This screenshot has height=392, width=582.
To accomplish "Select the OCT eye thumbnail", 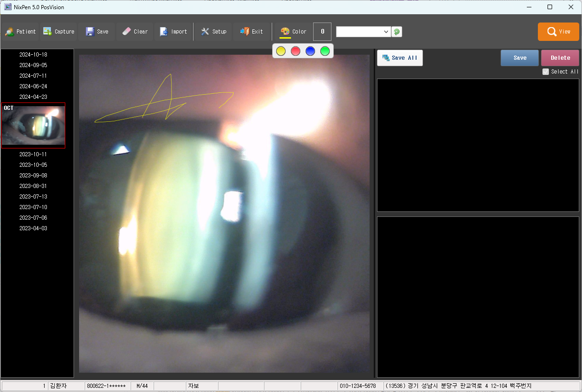I will coord(33,125).
